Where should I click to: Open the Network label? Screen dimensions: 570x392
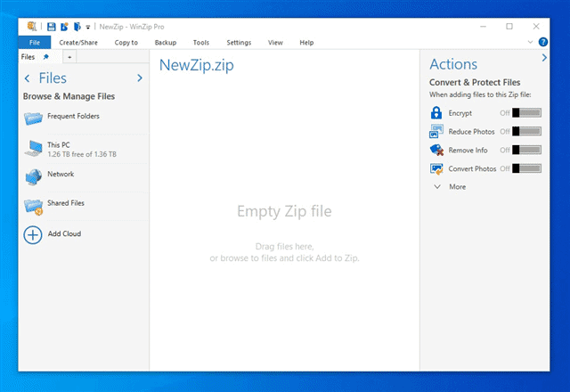(61, 174)
